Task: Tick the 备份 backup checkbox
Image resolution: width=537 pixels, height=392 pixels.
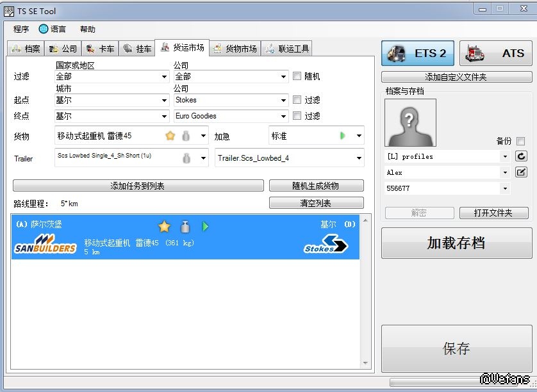Action: 520,141
